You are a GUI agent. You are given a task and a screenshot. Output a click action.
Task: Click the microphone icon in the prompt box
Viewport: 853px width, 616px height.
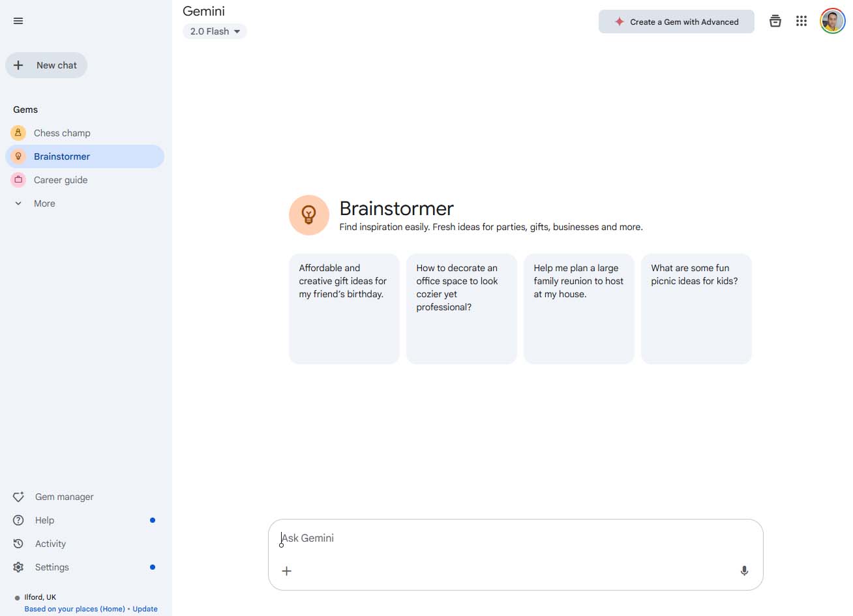(x=744, y=571)
